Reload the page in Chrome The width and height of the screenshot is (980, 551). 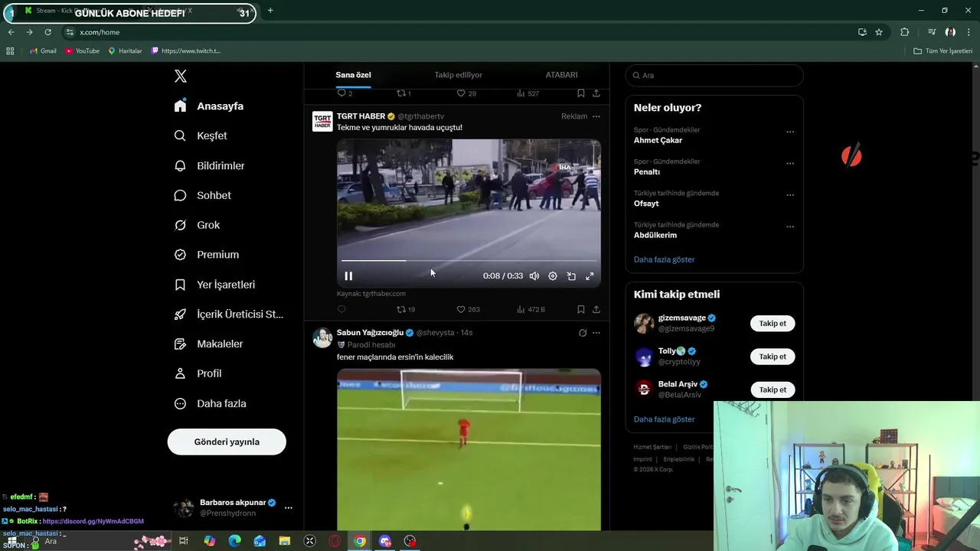47,32
